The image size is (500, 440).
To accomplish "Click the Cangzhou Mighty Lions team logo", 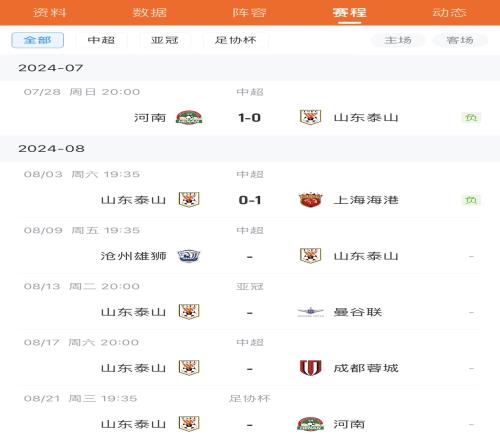I will point(189,256).
